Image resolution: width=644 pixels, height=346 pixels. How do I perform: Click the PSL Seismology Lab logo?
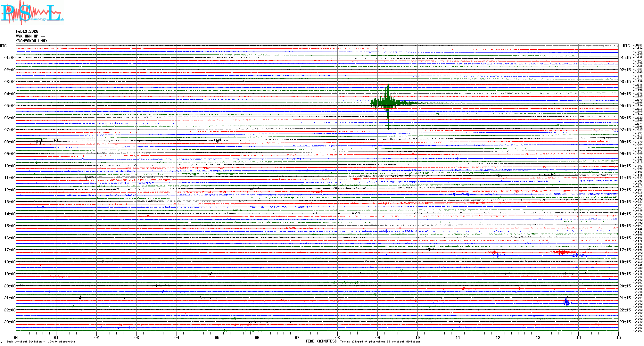pyautogui.click(x=32, y=13)
